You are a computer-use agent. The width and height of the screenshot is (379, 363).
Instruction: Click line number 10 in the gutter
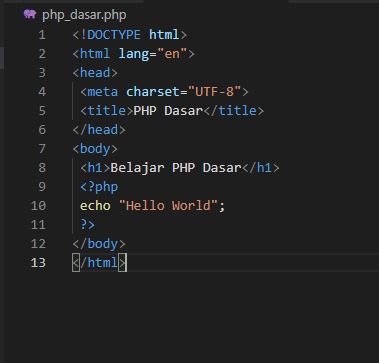(38, 206)
